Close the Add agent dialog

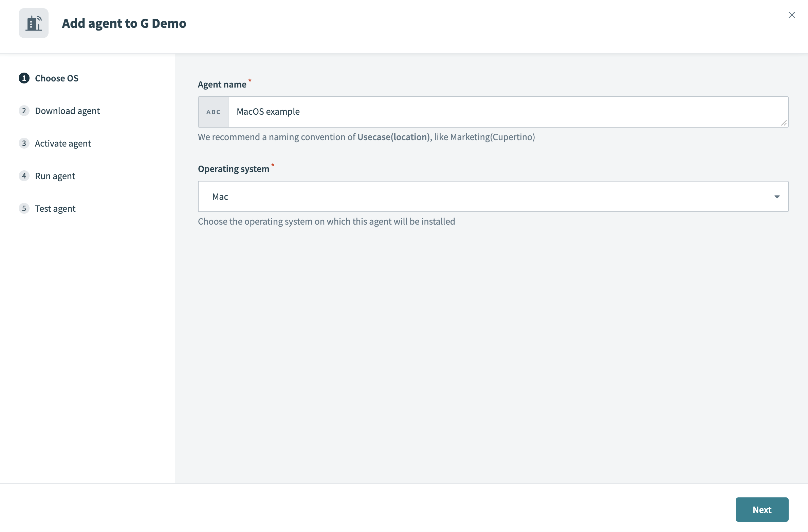[792, 15]
